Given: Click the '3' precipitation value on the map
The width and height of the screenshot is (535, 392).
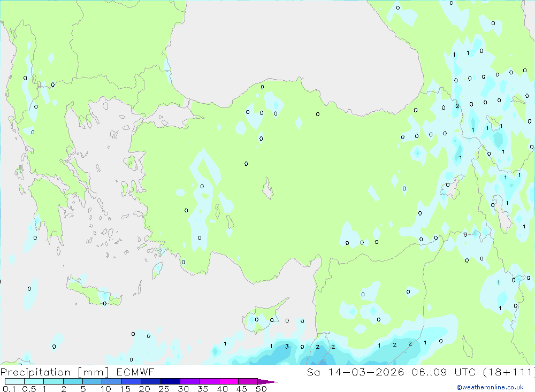Looking at the screenshot, I should (x=287, y=347).
